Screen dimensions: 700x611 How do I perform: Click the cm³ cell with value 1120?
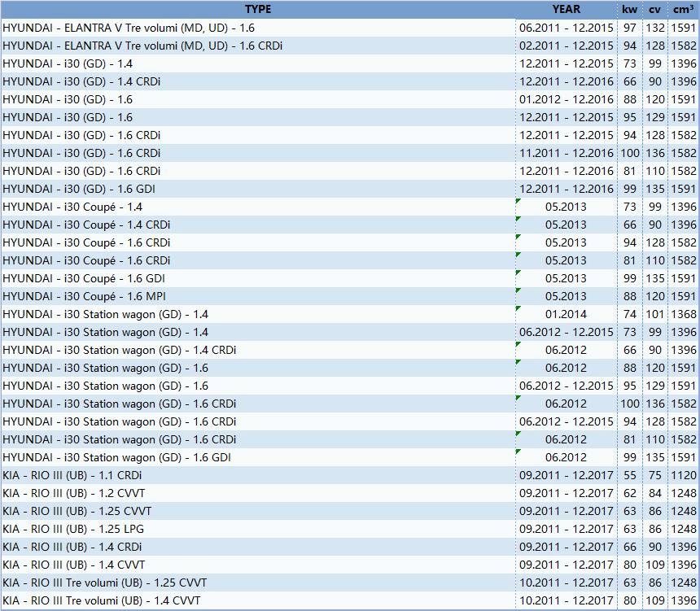[683, 475]
